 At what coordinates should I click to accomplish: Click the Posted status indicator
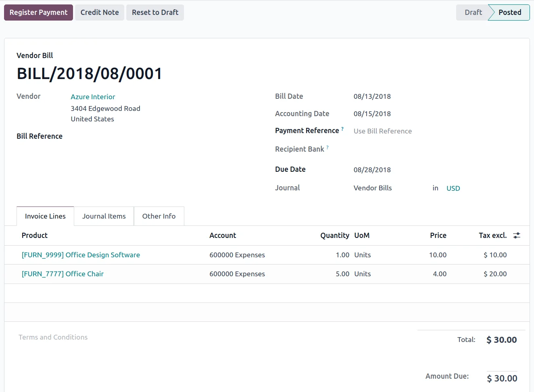[509, 12]
